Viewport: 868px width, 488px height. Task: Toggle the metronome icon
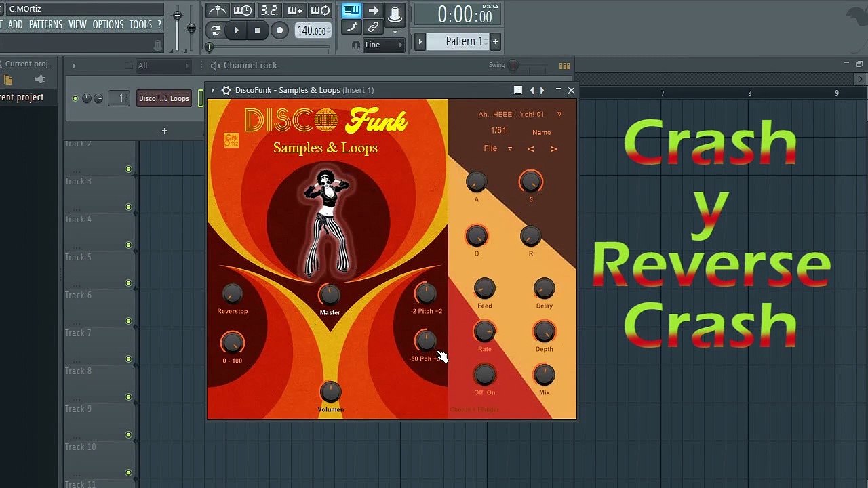pyautogui.click(x=217, y=10)
